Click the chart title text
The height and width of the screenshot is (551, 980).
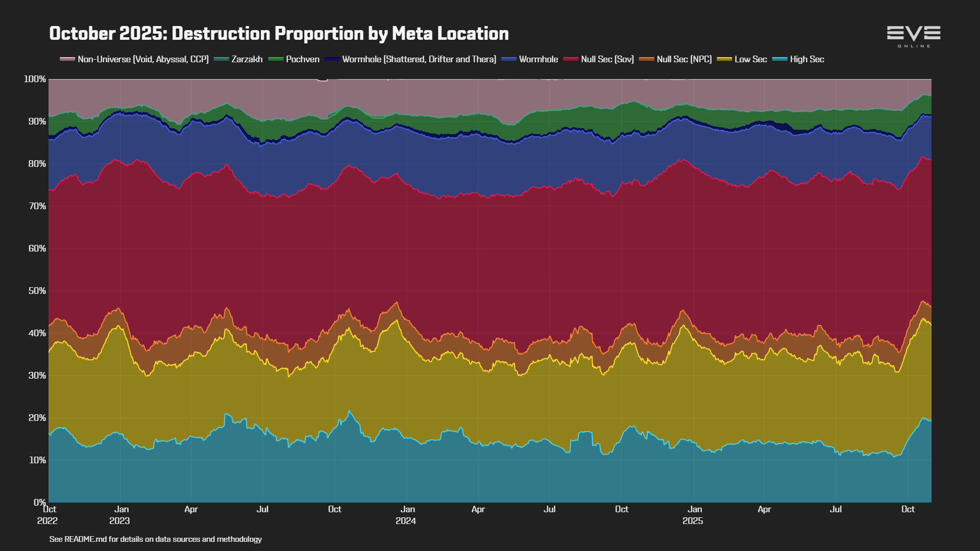pyautogui.click(x=279, y=34)
